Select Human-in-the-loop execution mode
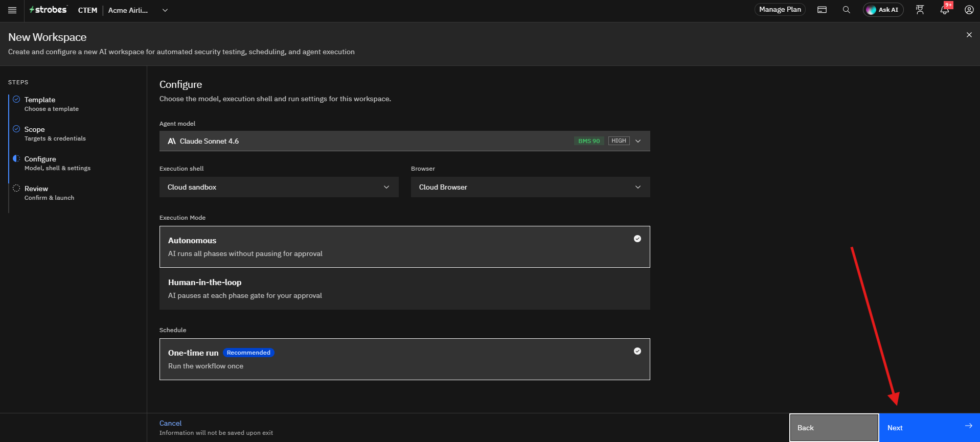This screenshot has width=980, height=442. pyautogui.click(x=405, y=289)
